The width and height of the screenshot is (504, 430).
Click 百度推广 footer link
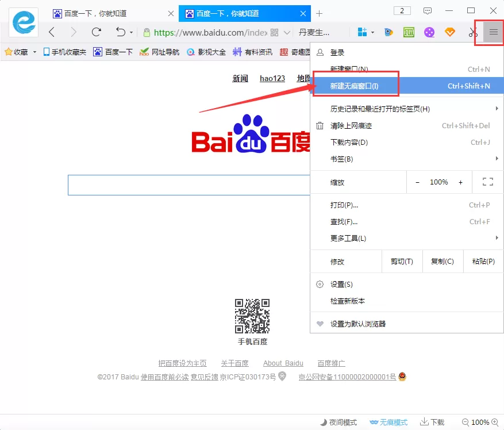(x=331, y=363)
